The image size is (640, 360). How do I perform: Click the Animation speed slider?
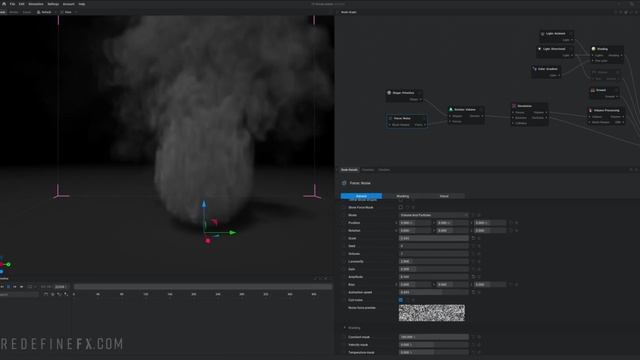[433, 292]
